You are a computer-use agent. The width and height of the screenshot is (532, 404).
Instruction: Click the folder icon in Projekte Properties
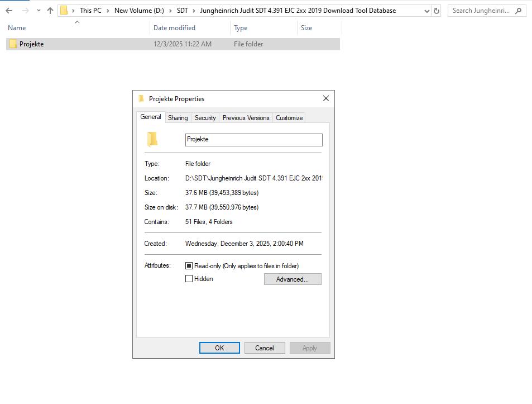click(152, 139)
